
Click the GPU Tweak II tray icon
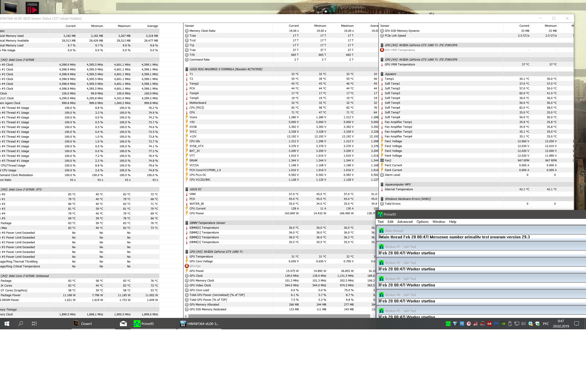tap(483, 324)
